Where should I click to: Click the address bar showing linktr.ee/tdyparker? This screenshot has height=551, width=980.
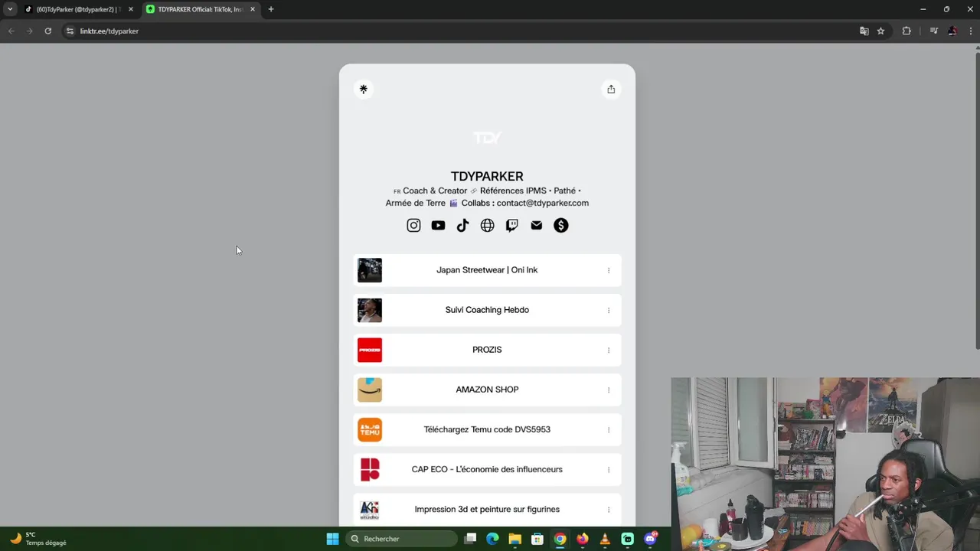[x=459, y=31]
